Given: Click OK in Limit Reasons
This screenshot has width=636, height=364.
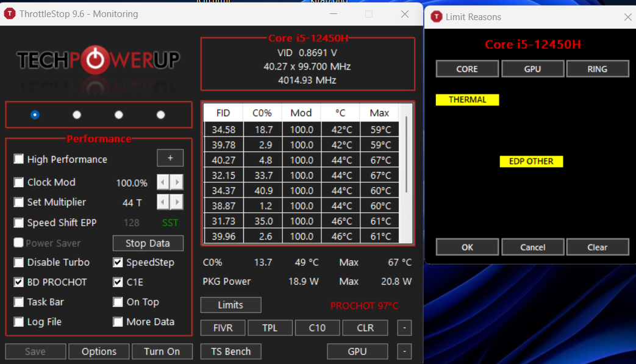Looking at the screenshot, I should click(467, 248).
